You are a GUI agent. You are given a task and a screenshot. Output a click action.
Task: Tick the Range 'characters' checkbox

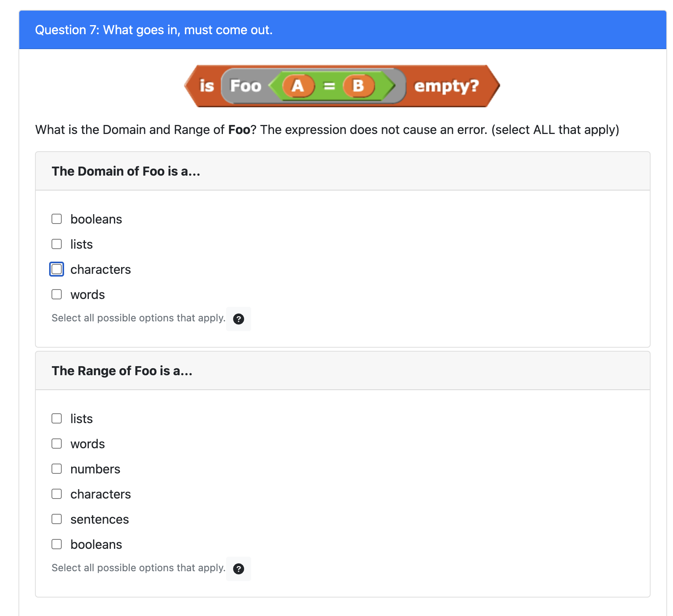57,494
